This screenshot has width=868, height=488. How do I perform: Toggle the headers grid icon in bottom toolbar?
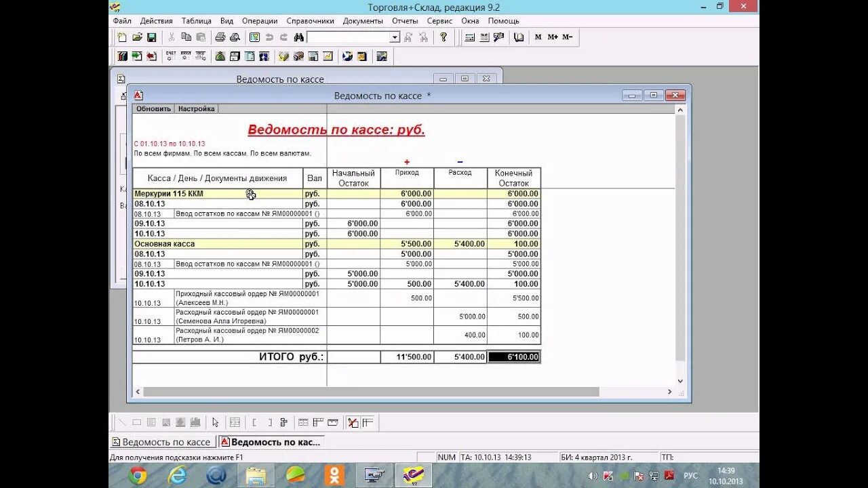368,422
